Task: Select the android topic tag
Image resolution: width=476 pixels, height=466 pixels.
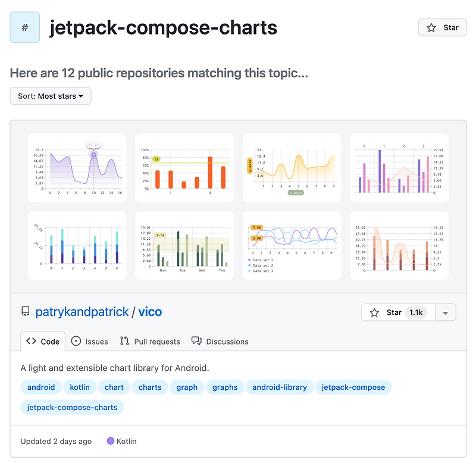Action: [x=40, y=387]
